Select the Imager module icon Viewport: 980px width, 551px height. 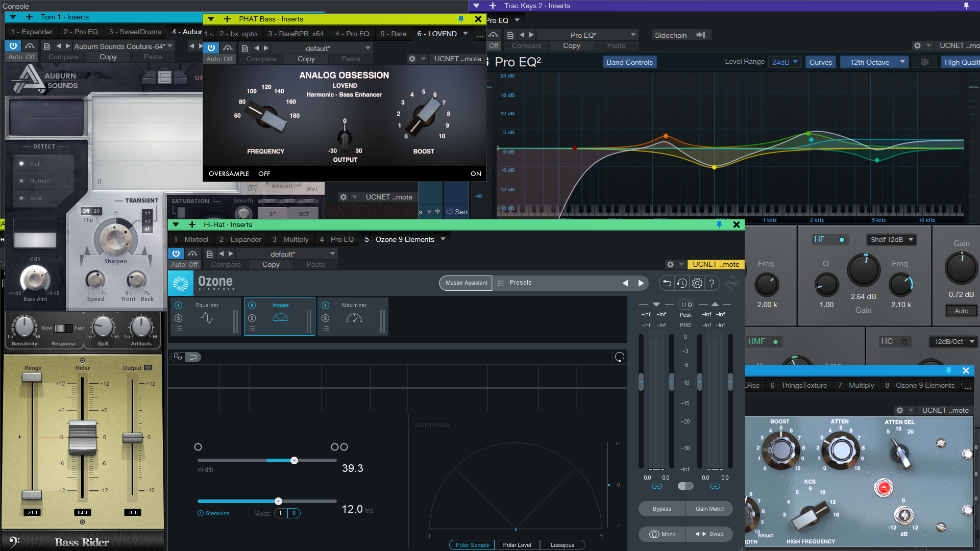pyautogui.click(x=281, y=318)
